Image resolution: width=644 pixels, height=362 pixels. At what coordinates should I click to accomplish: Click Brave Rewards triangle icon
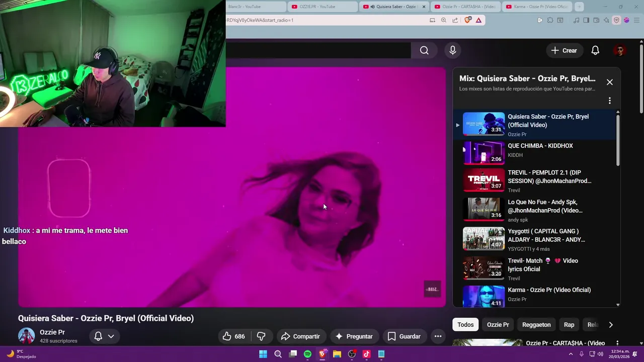click(478, 20)
